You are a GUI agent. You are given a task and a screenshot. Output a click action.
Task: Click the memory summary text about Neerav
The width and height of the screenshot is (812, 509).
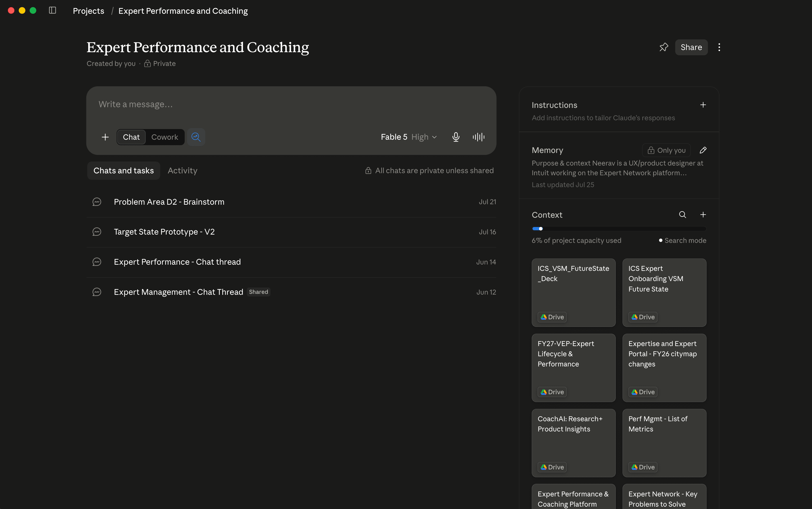pyautogui.click(x=617, y=168)
